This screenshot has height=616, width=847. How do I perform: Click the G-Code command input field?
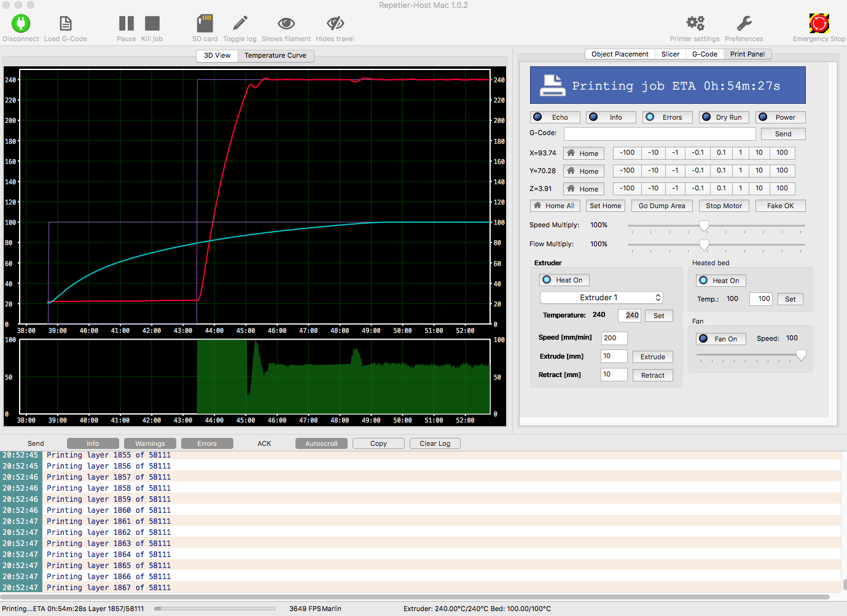[659, 134]
